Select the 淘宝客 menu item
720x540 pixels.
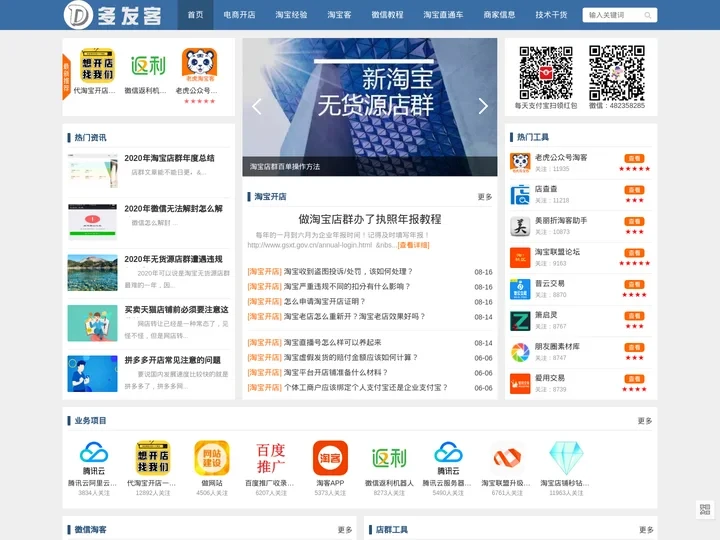(339, 15)
